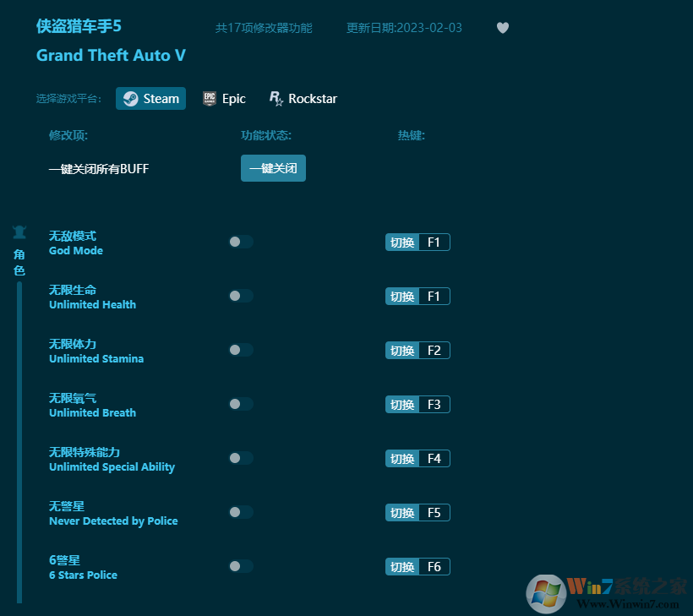
Task: Click the F4 hotkey field
Action: click(434, 458)
